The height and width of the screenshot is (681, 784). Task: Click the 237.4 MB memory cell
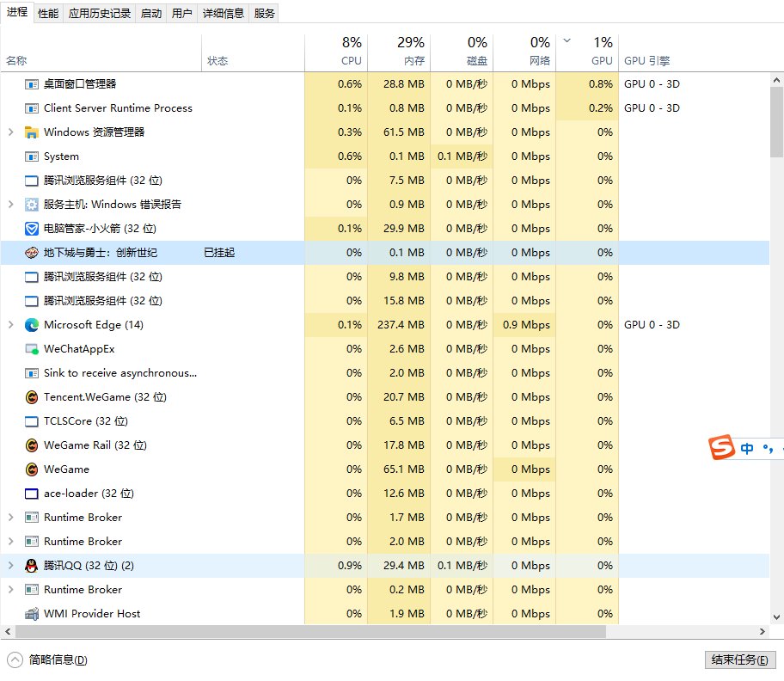(401, 325)
